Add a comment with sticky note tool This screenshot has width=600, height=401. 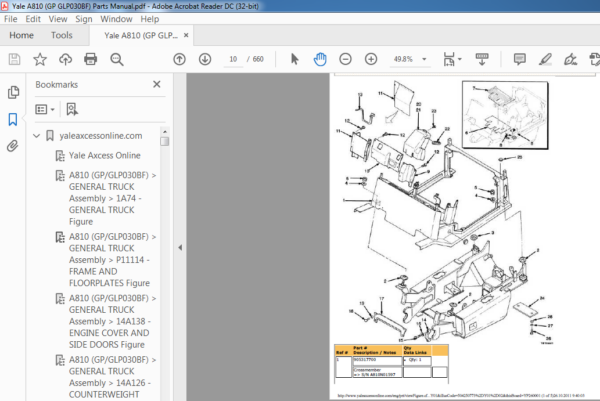tap(519, 59)
